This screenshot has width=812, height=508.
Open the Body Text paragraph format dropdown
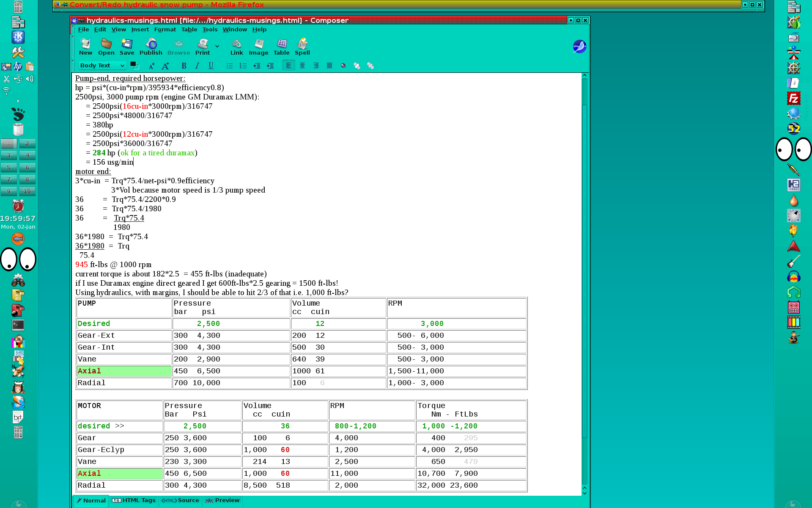102,66
